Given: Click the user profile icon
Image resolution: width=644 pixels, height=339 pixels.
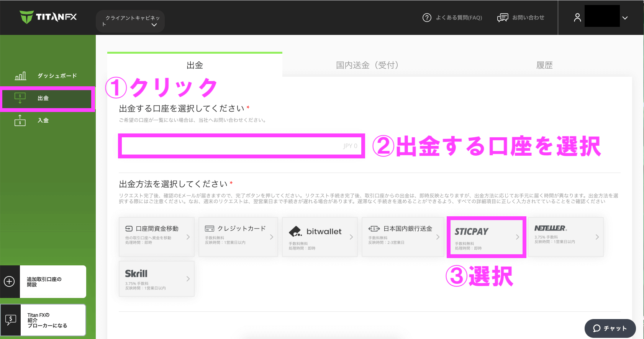Looking at the screenshot, I should (x=577, y=18).
